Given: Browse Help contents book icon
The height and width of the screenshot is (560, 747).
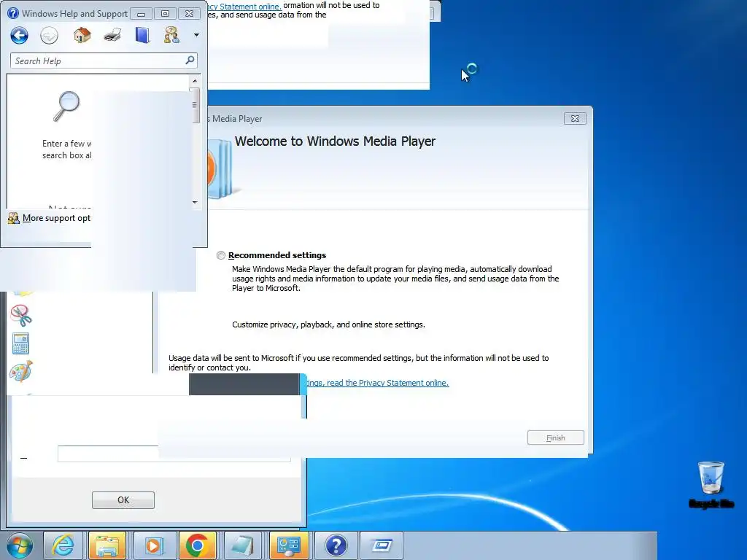Looking at the screenshot, I should pos(142,35).
